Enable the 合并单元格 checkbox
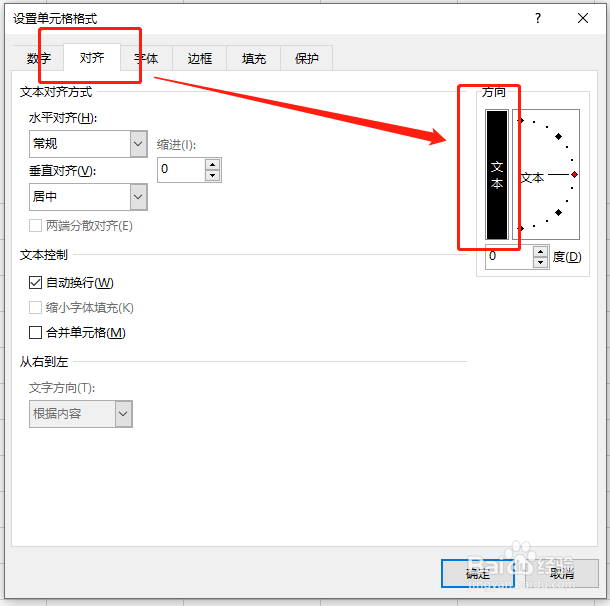 pyautogui.click(x=35, y=333)
